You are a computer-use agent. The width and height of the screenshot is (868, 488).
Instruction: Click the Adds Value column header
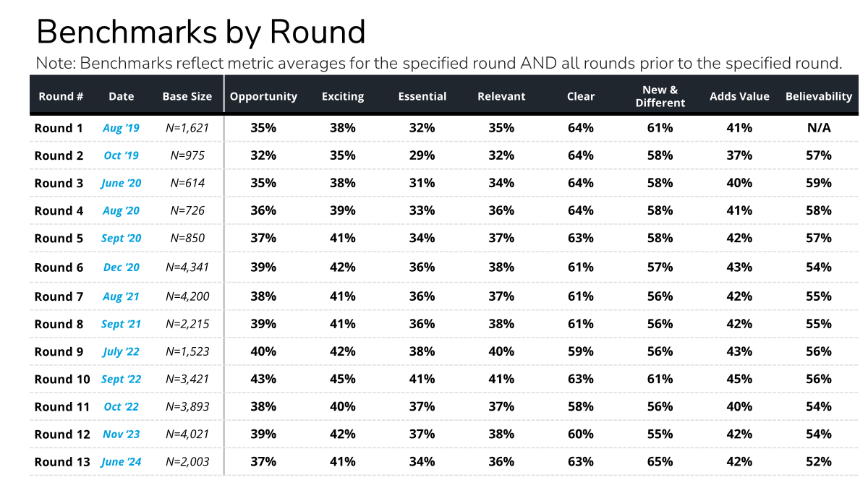tap(739, 96)
